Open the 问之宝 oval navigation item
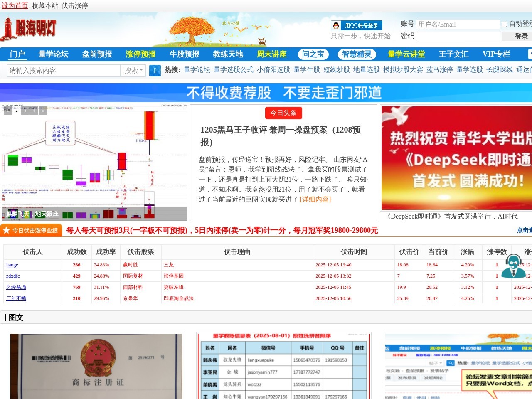This screenshot has height=399, width=532. coord(313,54)
